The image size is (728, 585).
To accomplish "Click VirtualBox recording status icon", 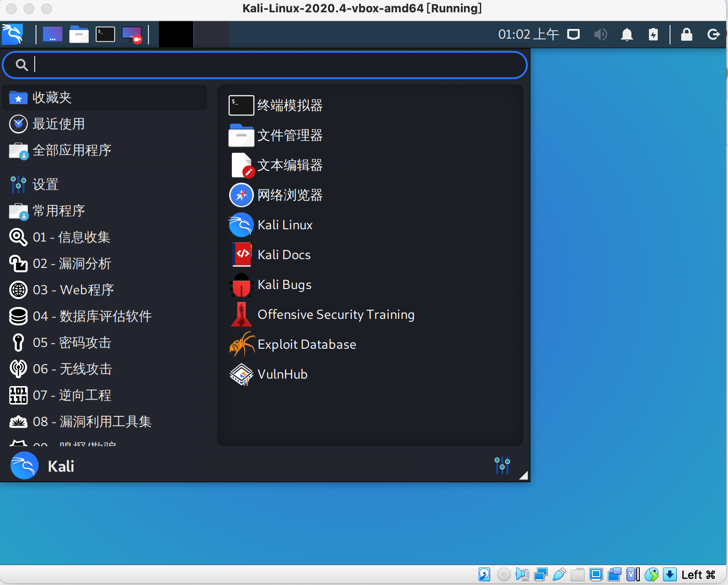I will (614, 574).
